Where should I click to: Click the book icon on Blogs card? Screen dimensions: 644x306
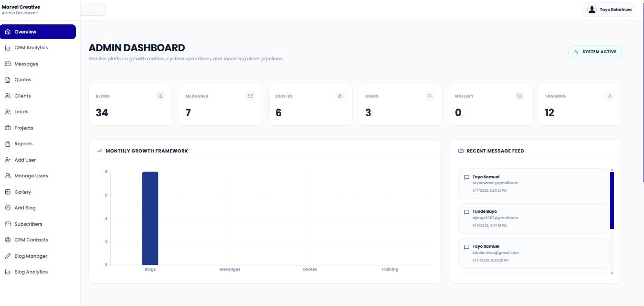(x=161, y=96)
